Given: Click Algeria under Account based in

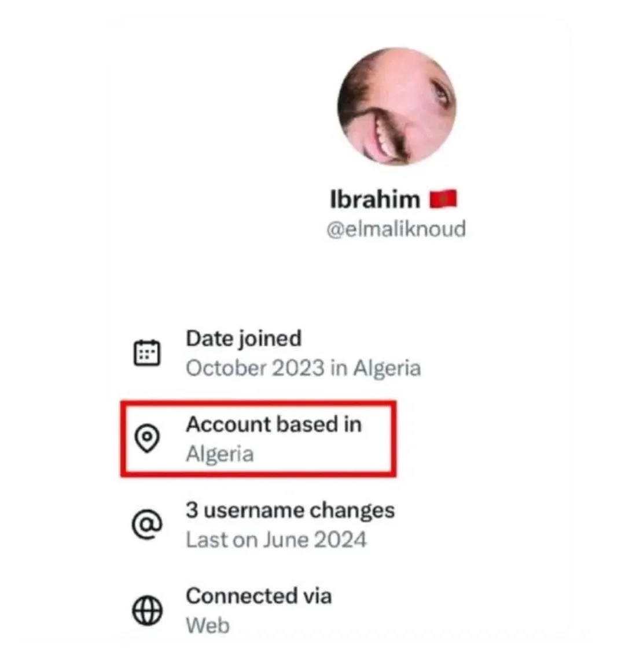Looking at the screenshot, I should (219, 454).
